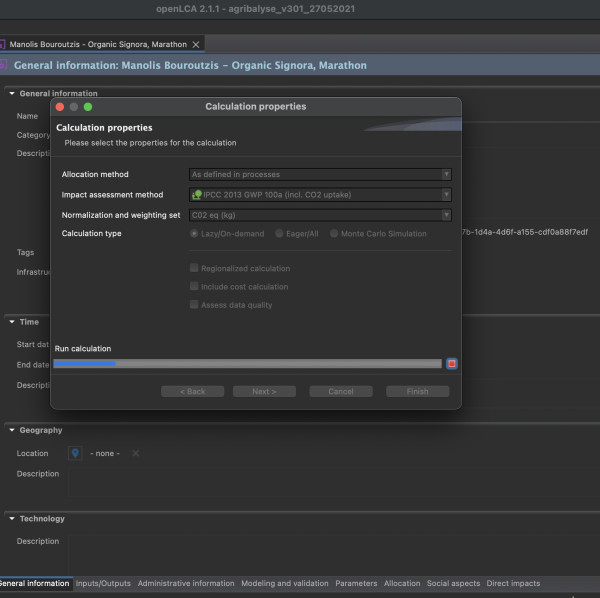Select the General information bottom tab

coord(34,583)
